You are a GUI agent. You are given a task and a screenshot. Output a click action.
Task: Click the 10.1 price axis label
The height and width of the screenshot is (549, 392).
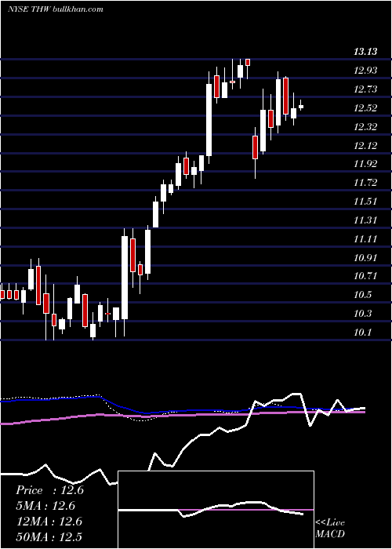[x=362, y=333]
